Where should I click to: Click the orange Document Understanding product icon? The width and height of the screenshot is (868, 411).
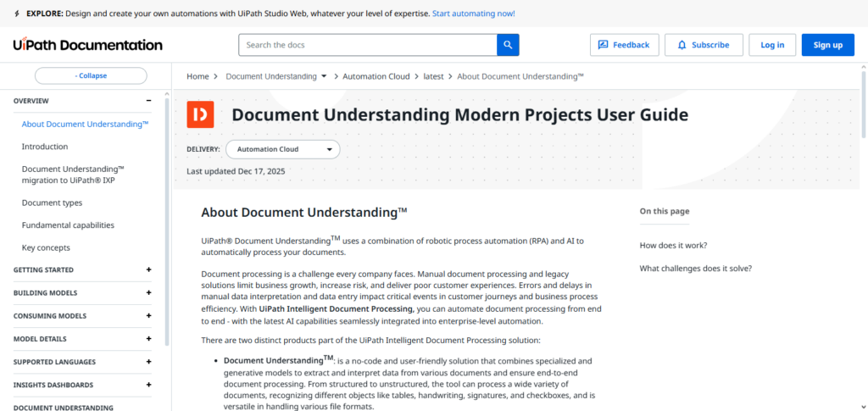[x=200, y=114]
